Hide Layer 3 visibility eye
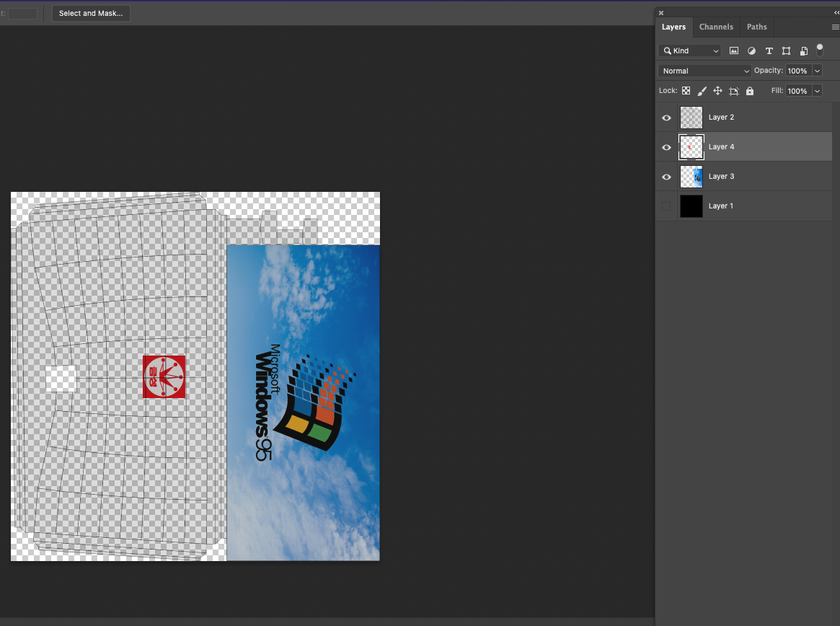This screenshot has height=626, width=840. 666,177
